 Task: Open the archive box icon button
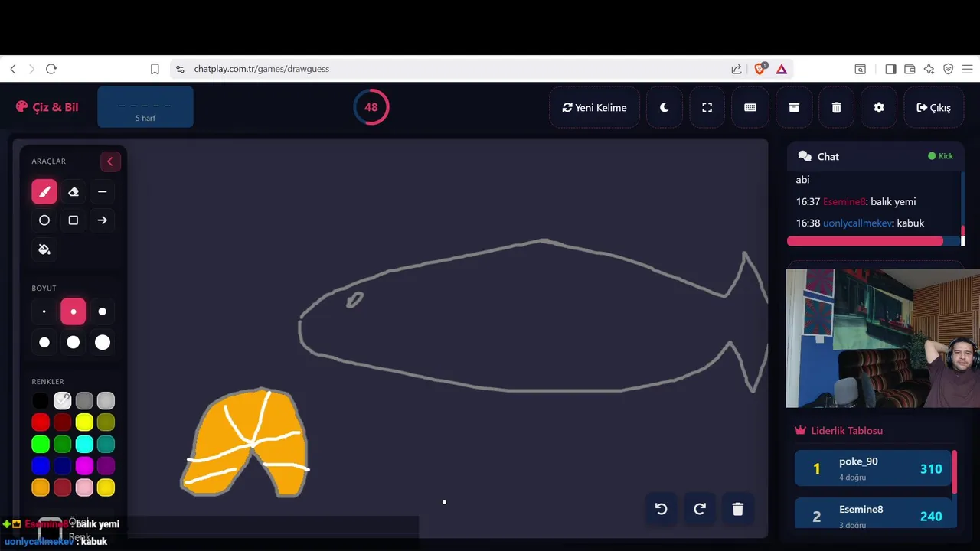point(794,108)
